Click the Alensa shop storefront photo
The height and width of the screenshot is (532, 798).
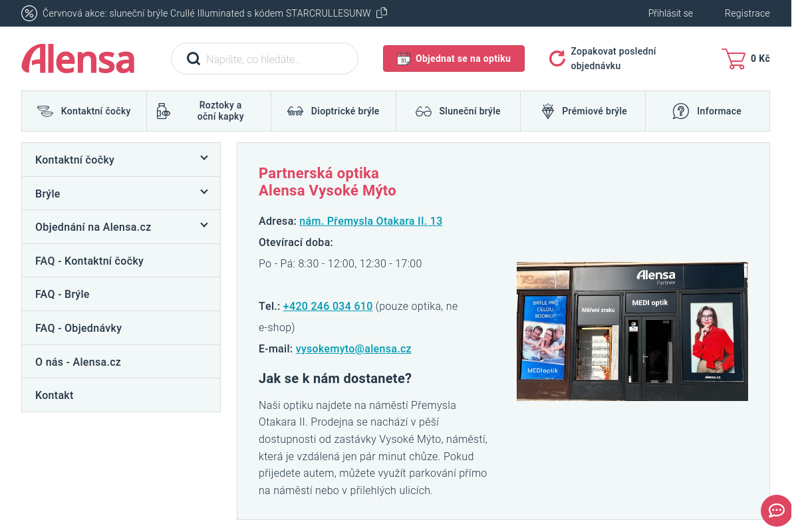pyautogui.click(x=632, y=331)
